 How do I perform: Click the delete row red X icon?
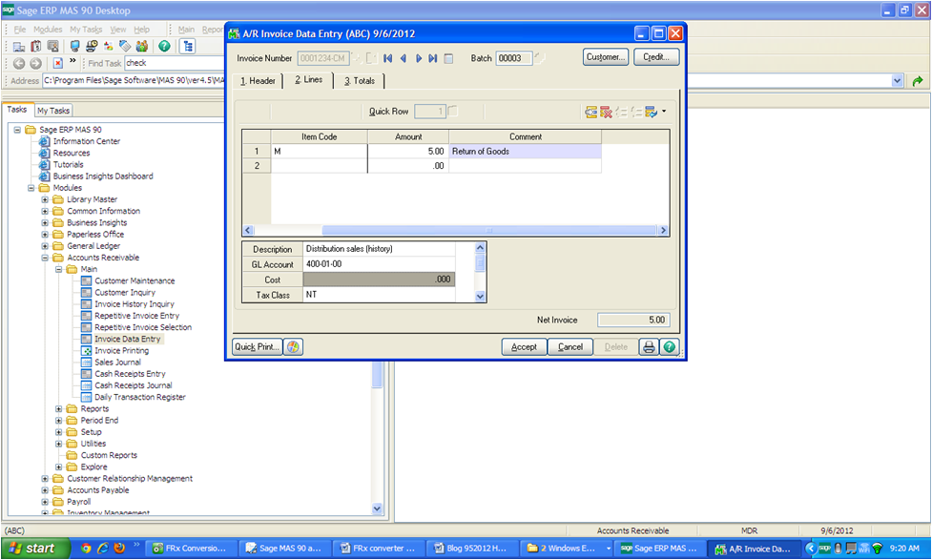point(606,113)
